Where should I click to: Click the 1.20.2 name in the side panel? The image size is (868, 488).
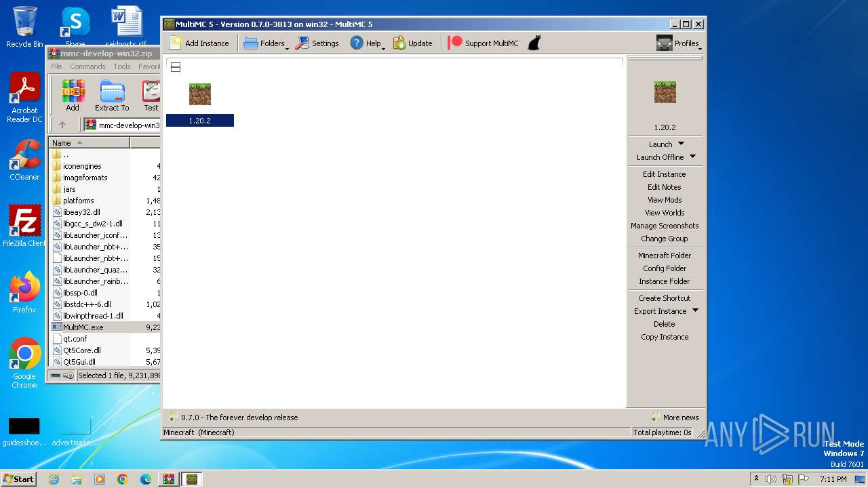(x=665, y=127)
